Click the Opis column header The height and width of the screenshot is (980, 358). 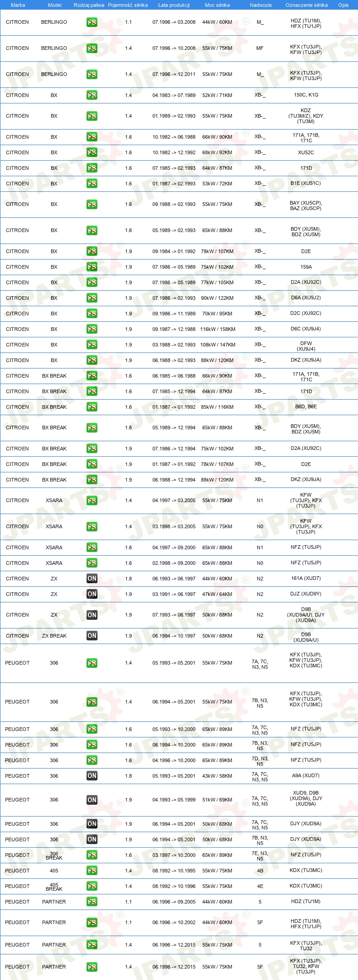click(343, 5)
